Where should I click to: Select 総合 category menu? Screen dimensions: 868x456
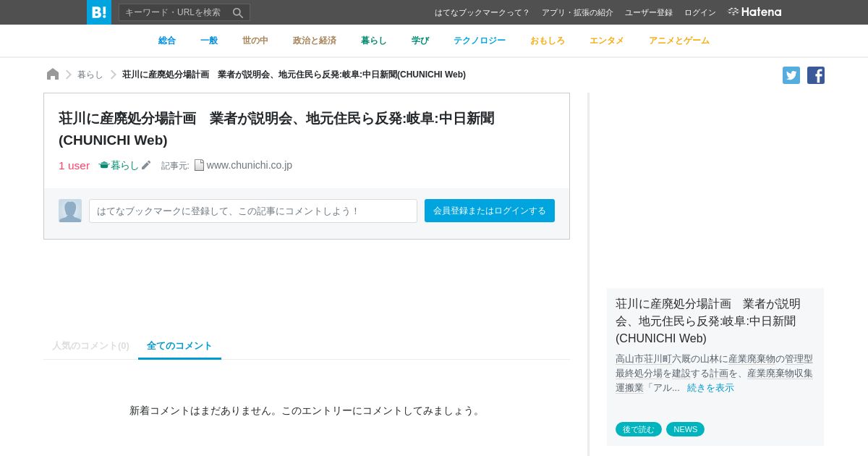tap(167, 41)
